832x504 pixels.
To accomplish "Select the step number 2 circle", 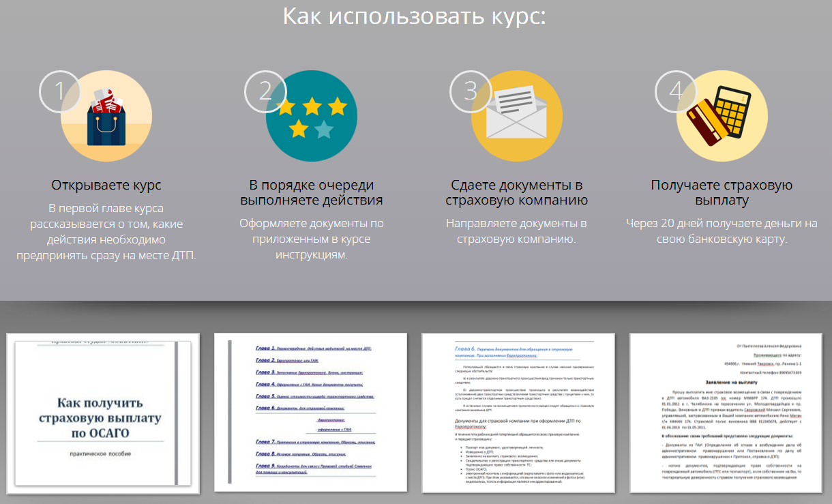I will coord(266,91).
